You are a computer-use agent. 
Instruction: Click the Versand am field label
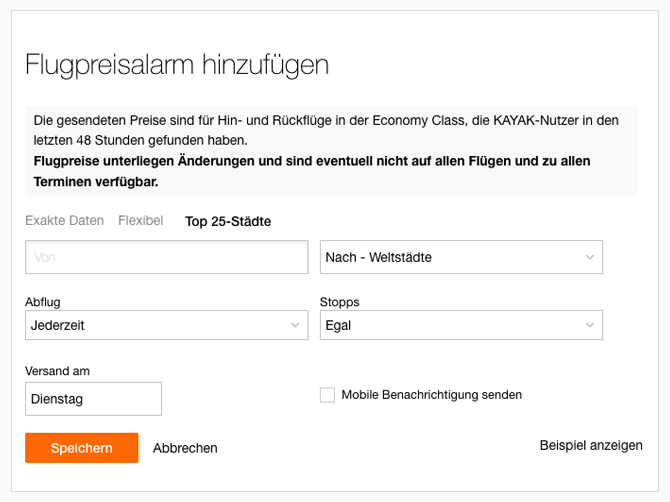click(57, 371)
